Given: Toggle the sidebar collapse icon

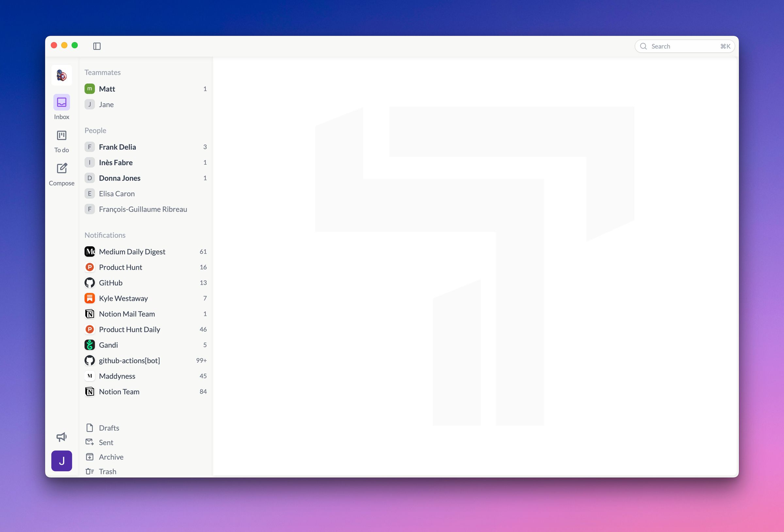Looking at the screenshot, I should click(x=97, y=46).
